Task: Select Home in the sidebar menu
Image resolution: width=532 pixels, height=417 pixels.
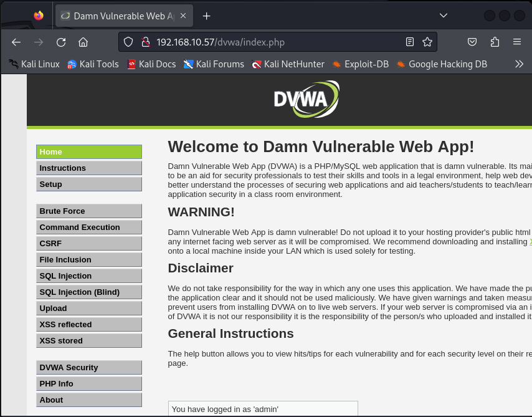Action: tap(89, 152)
